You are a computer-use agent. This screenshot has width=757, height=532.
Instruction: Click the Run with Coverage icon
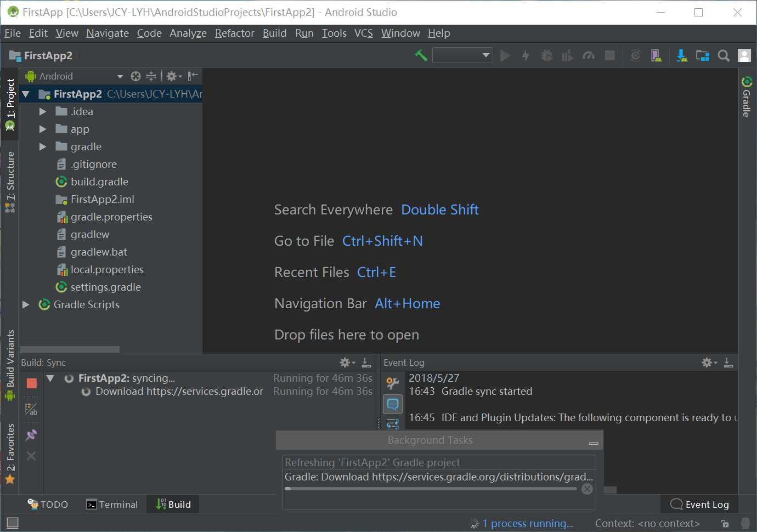click(568, 55)
